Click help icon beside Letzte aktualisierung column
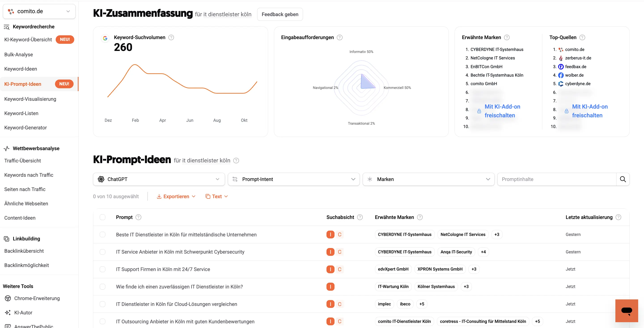The width and height of the screenshot is (644, 328). point(618,217)
